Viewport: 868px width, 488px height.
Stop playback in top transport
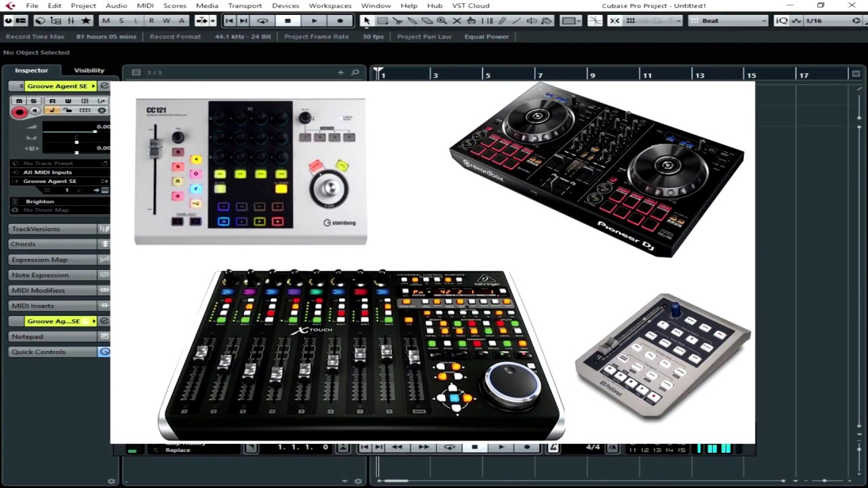pos(288,21)
